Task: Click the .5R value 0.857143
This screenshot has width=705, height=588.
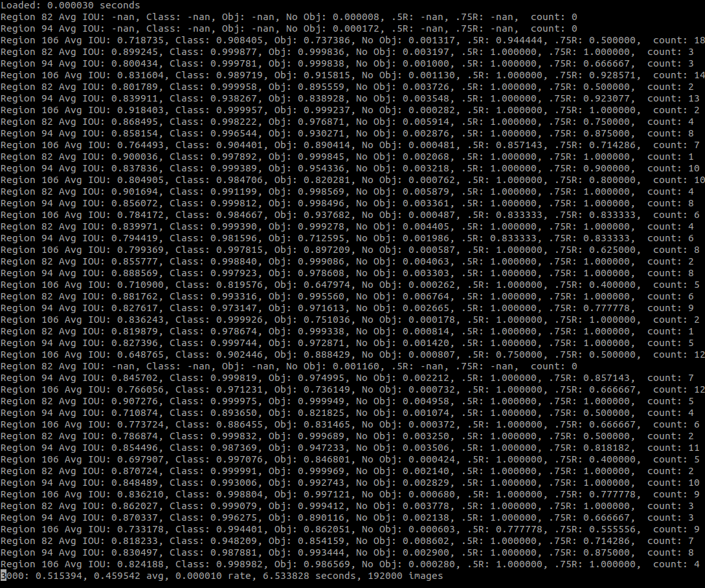Action: coord(519,145)
